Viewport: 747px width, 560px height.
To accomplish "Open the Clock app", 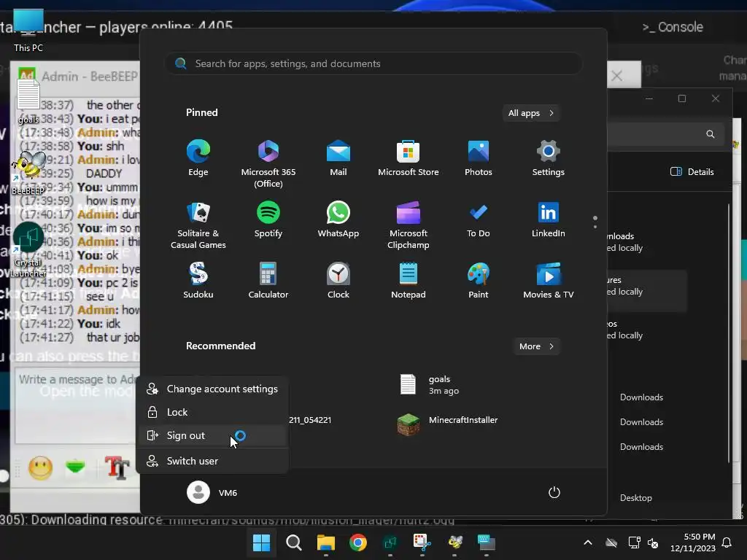I will coord(338,281).
